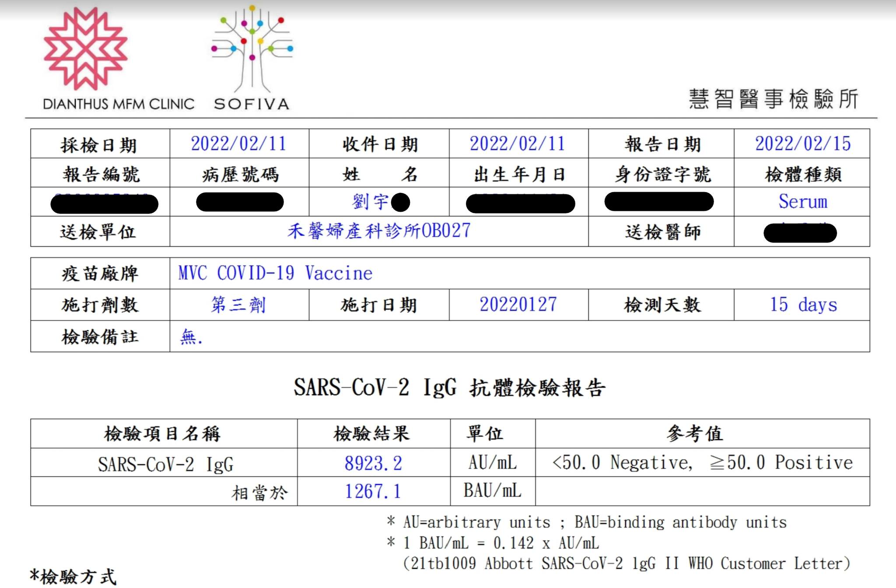Click the 收件日期 label cell
This screenshot has height=588, width=896.
click(x=379, y=143)
